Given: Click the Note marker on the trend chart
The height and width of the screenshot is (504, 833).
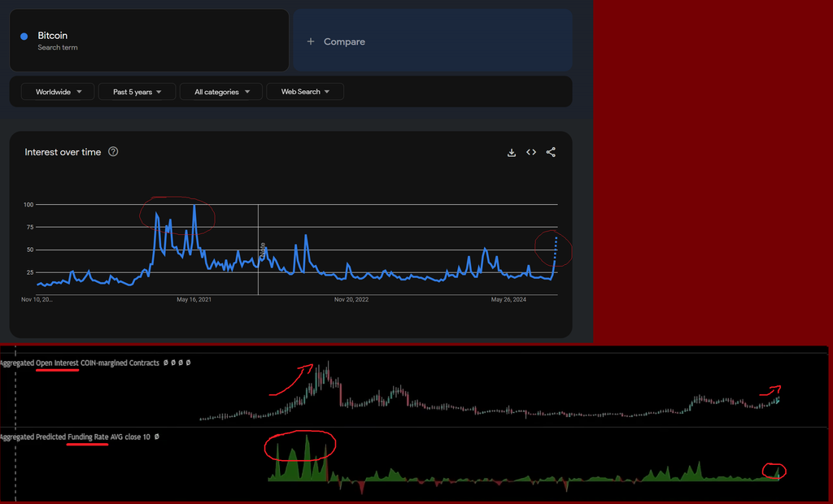Looking at the screenshot, I should pos(263,250).
